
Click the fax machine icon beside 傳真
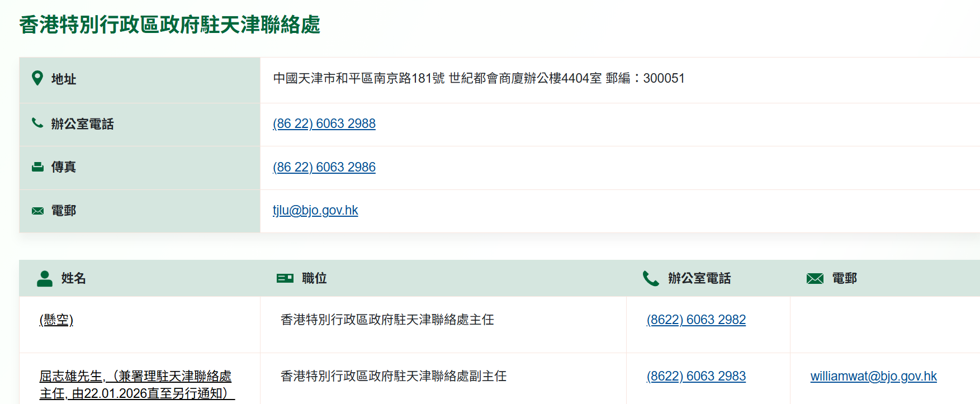37,167
